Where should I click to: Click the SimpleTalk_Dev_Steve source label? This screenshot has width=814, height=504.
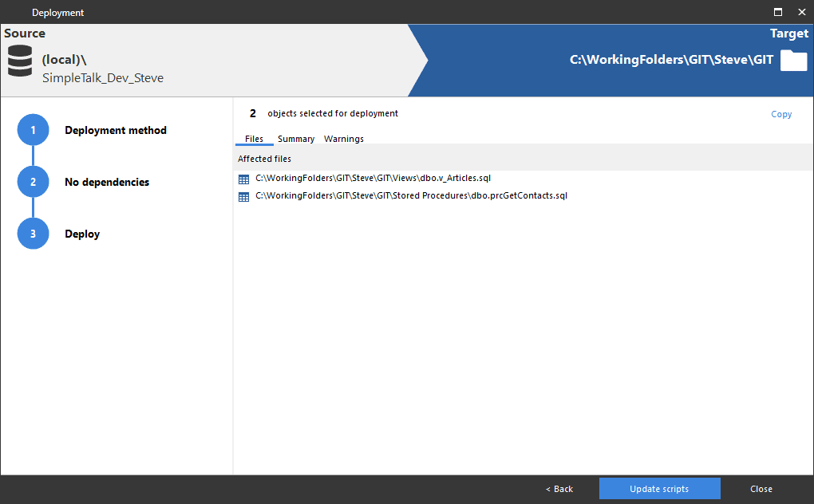click(x=103, y=77)
